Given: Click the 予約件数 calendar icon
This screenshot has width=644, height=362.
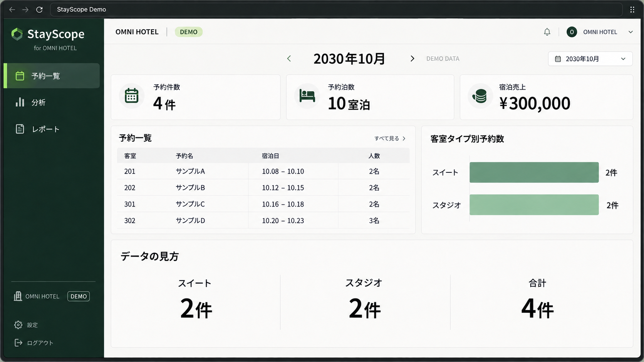Looking at the screenshot, I should pyautogui.click(x=131, y=96).
